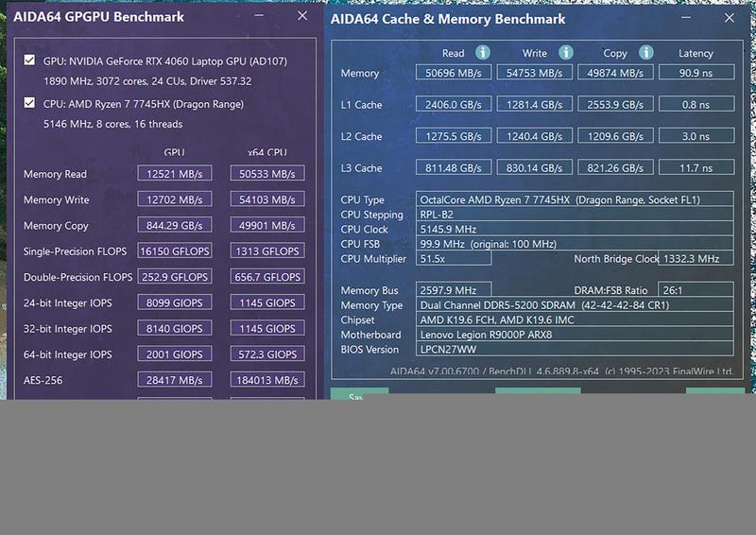The height and width of the screenshot is (535, 756).
Task: Select the L3 Cache write value 830.14 GB/s
Action: point(535,167)
